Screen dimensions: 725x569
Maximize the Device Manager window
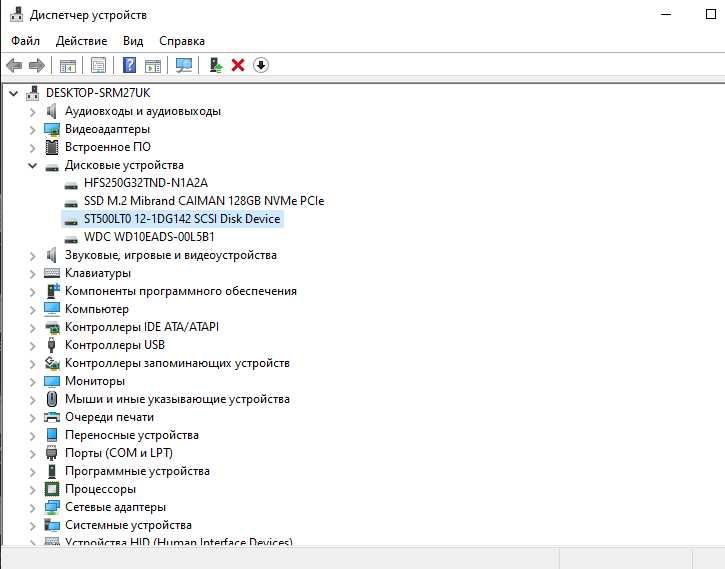tap(711, 14)
